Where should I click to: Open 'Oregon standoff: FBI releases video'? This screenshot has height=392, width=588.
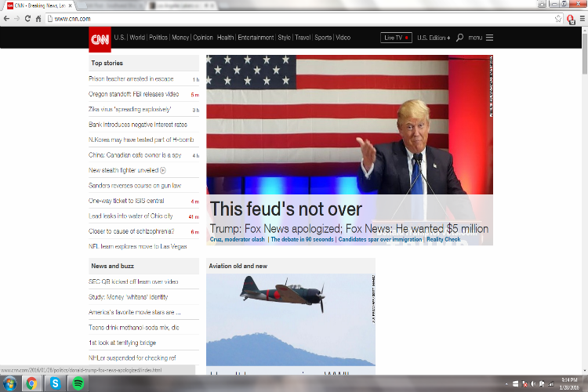134,94
